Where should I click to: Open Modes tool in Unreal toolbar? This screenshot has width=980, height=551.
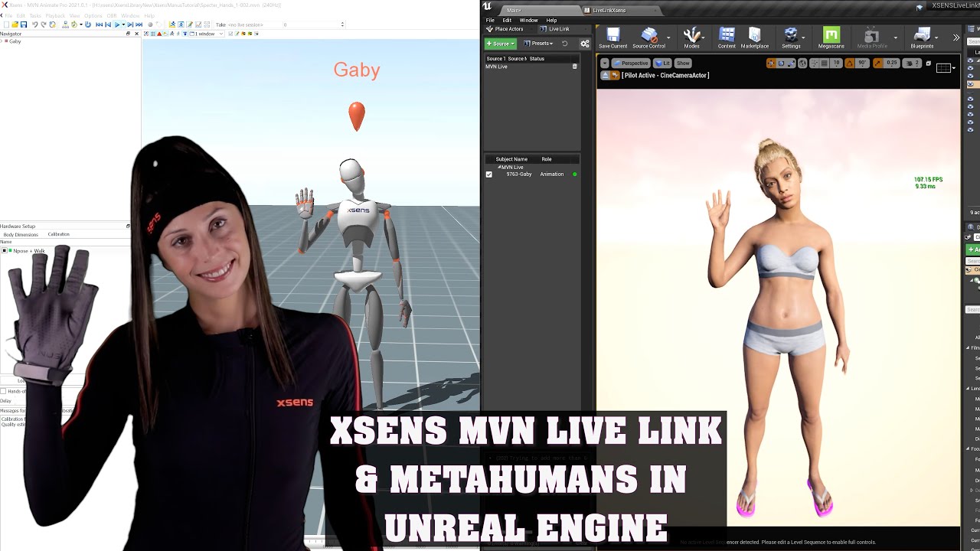coord(691,37)
